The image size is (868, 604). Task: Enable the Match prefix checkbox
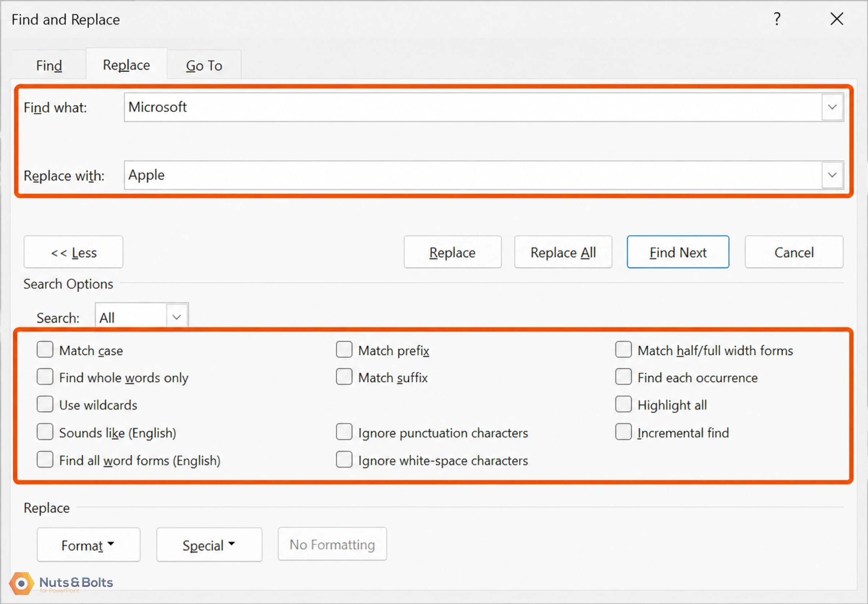click(x=344, y=350)
